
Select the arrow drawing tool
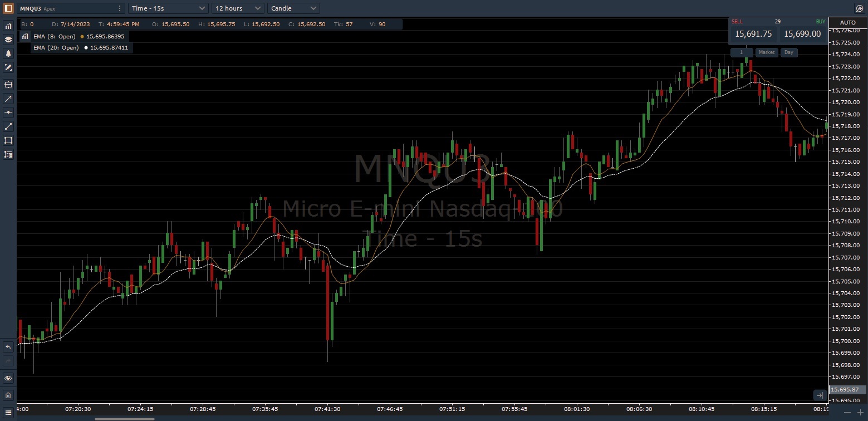click(8, 99)
